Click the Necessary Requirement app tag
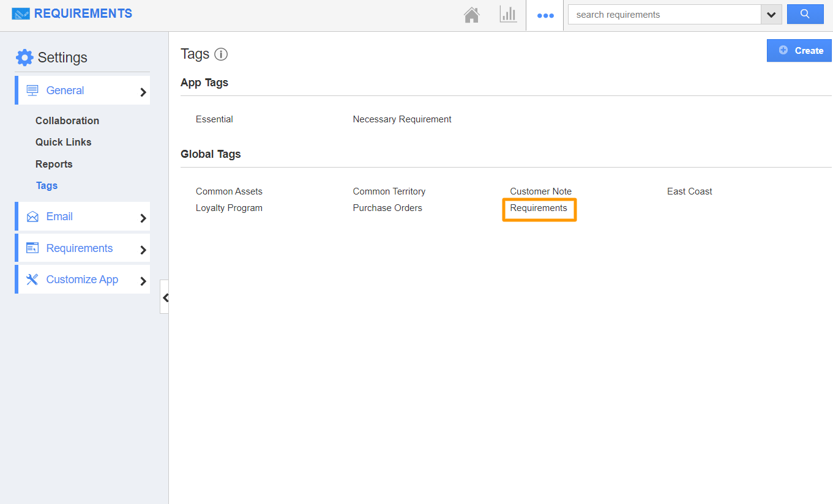 pyautogui.click(x=402, y=119)
